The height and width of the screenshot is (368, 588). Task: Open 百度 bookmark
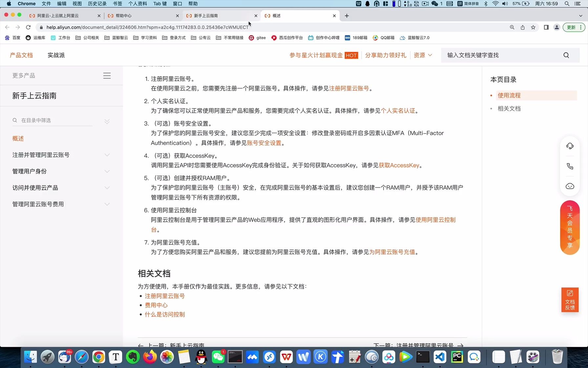tap(12, 38)
